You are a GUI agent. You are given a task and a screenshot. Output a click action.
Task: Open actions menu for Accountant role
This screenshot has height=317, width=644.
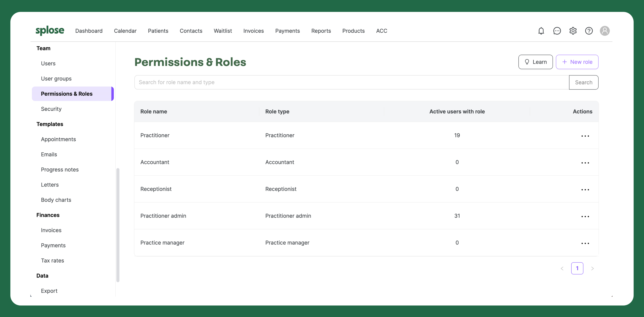click(585, 163)
